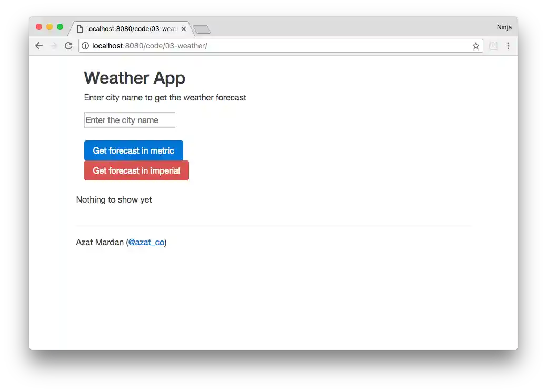Go back using browser back arrow

coord(39,46)
